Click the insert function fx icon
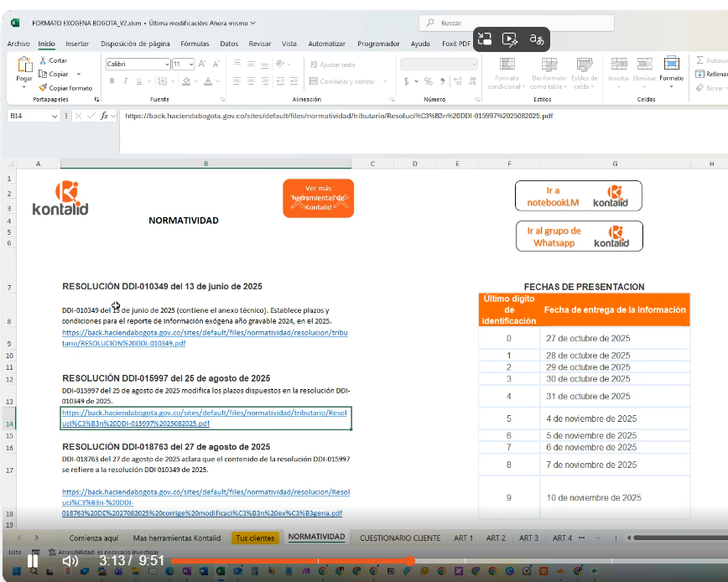Screen dimensions: 728x582 pos(104,116)
